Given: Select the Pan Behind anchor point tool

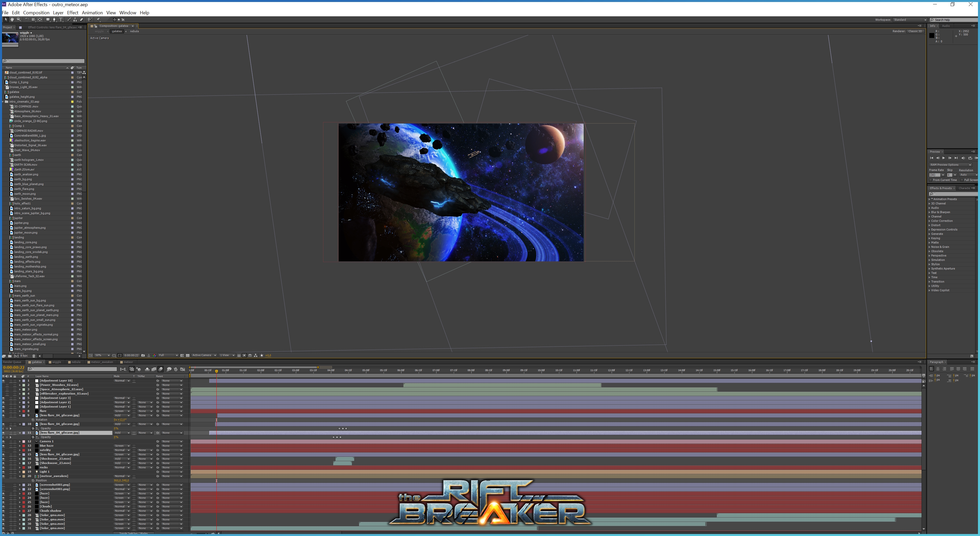Looking at the screenshot, I should [x=40, y=19].
